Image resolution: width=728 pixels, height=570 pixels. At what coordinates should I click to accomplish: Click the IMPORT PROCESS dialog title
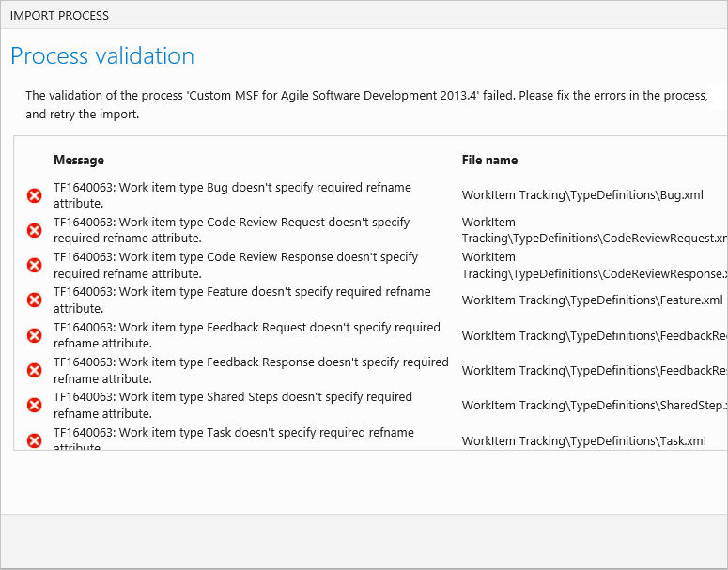(x=59, y=16)
